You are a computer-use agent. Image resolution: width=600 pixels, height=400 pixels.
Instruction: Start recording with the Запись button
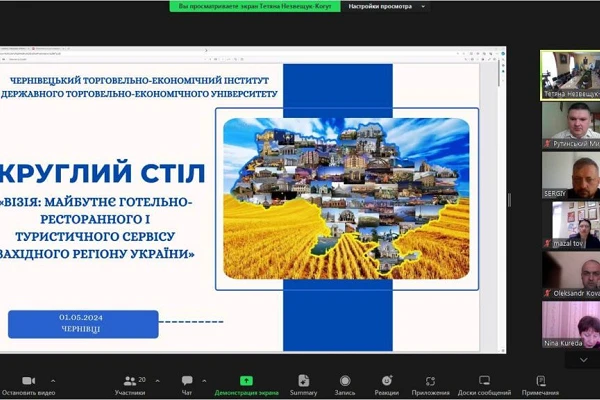pos(345,381)
